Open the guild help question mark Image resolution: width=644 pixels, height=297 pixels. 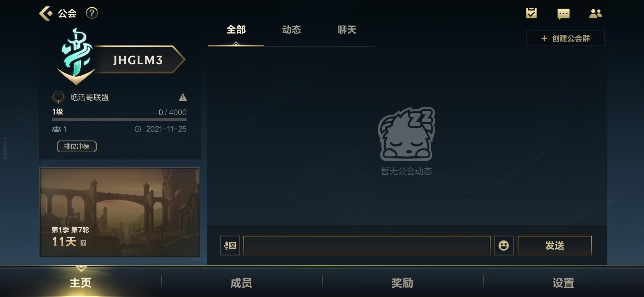click(x=92, y=13)
